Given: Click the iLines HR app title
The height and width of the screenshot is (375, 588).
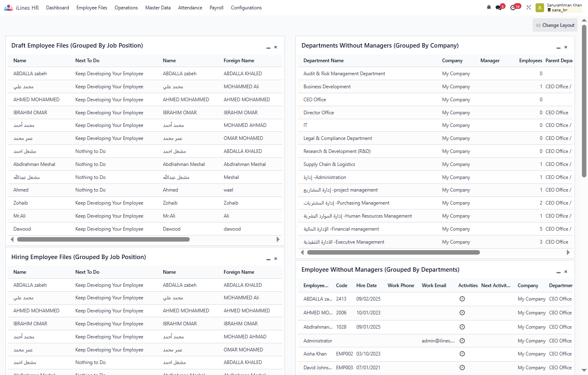Looking at the screenshot, I should (x=27, y=8).
